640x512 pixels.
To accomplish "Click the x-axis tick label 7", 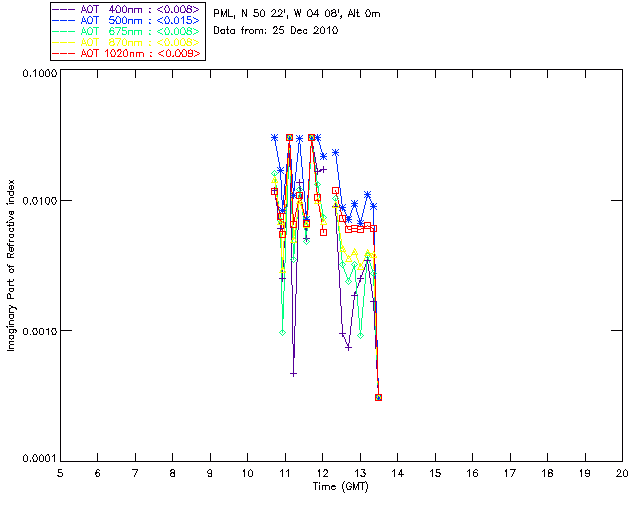I will (135, 473).
